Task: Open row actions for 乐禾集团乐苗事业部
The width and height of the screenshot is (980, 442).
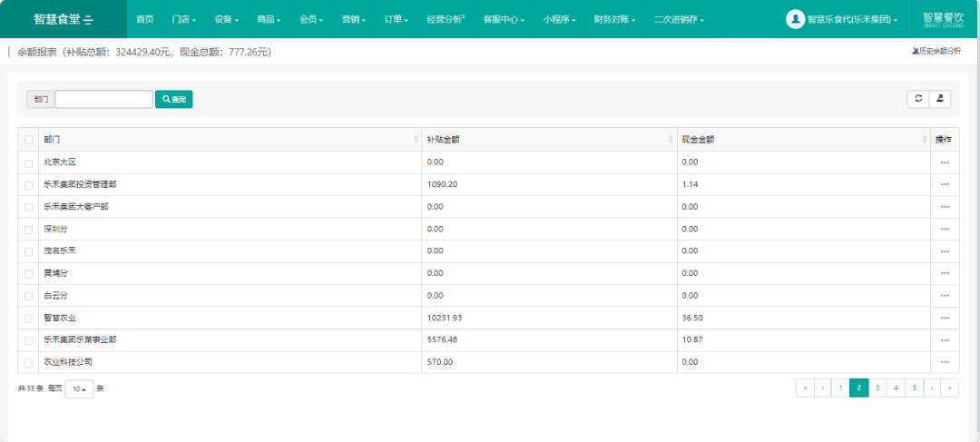Action: click(x=945, y=340)
